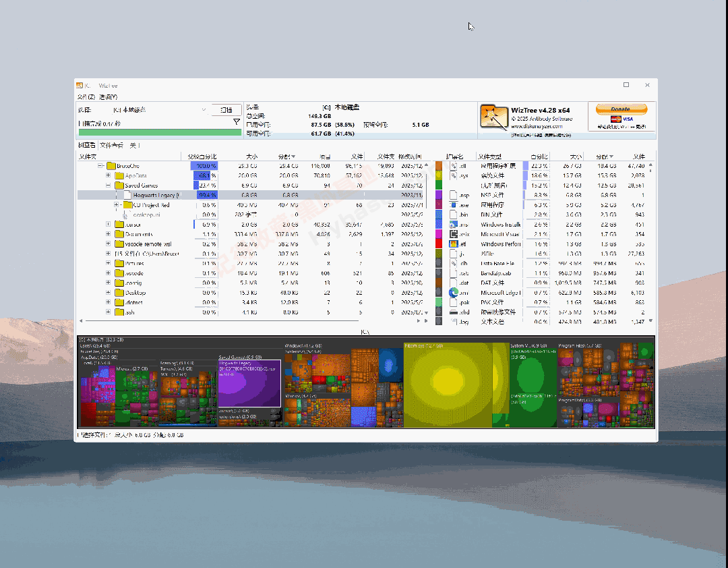The width and height of the screenshot is (728, 568).
Task: Collapse the Saved Games tree node
Action: click(108, 185)
